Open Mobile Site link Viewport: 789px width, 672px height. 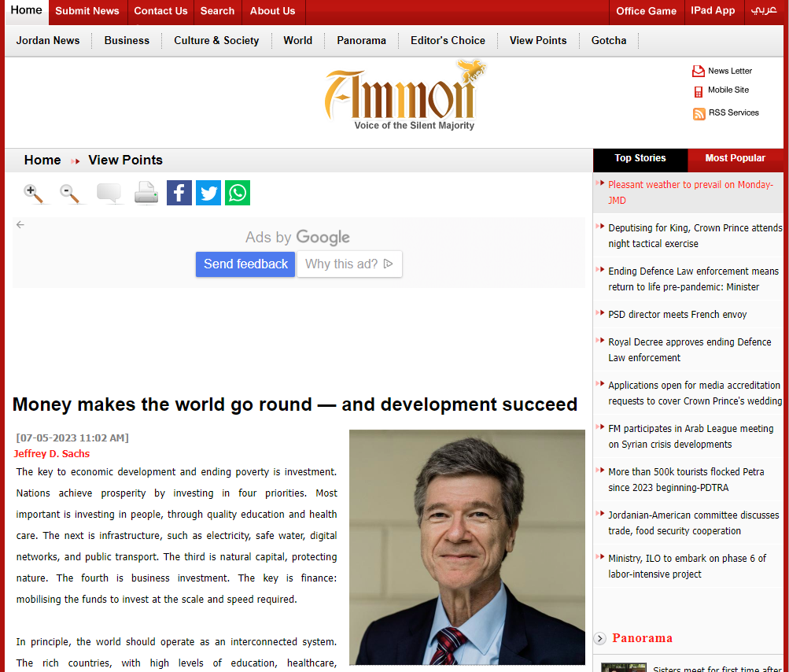(x=728, y=90)
